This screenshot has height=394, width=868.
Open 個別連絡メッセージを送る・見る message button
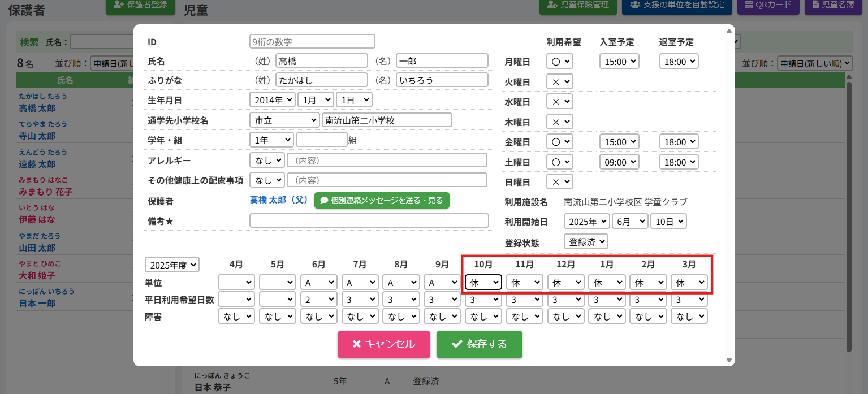click(382, 200)
